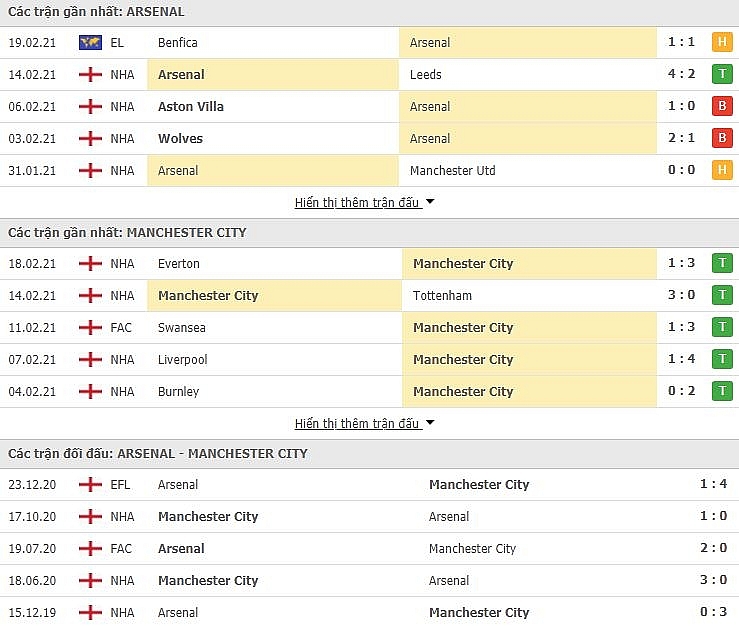Click green T badge for Swansea match
Image resolution: width=739 pixels, height=626 pixels.
pos(722,328)
